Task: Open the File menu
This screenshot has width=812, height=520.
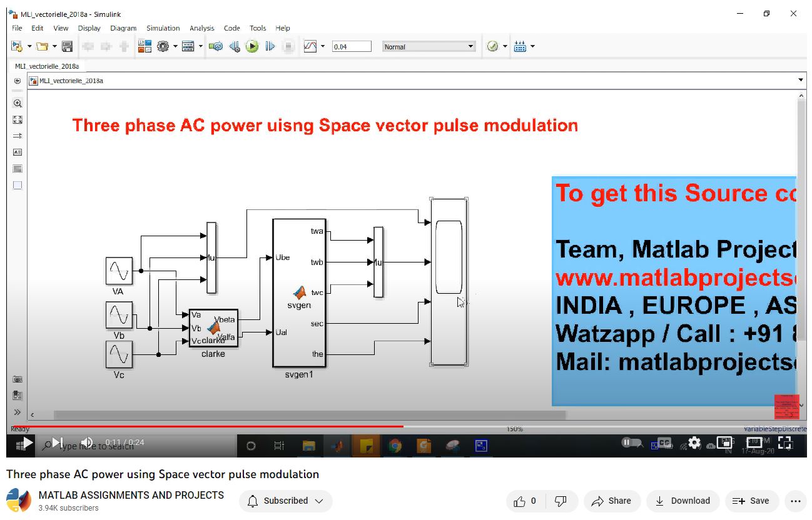Action: [17, 28]
